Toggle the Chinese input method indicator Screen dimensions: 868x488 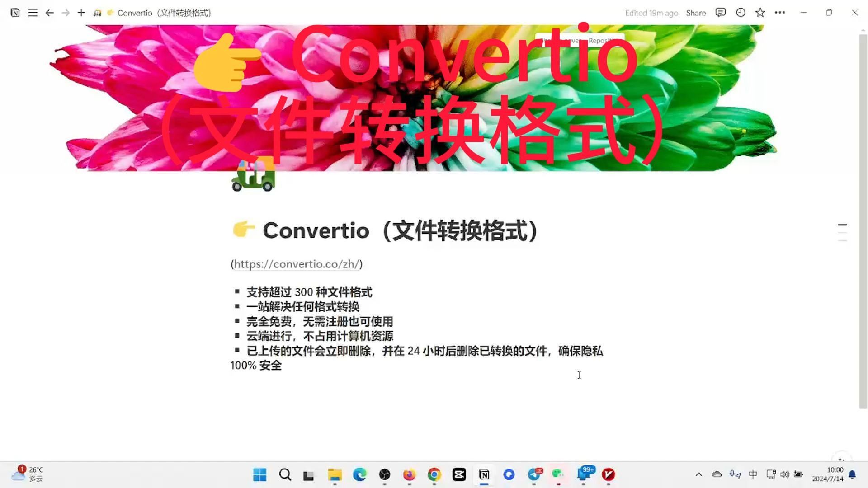tap(753, 474)
